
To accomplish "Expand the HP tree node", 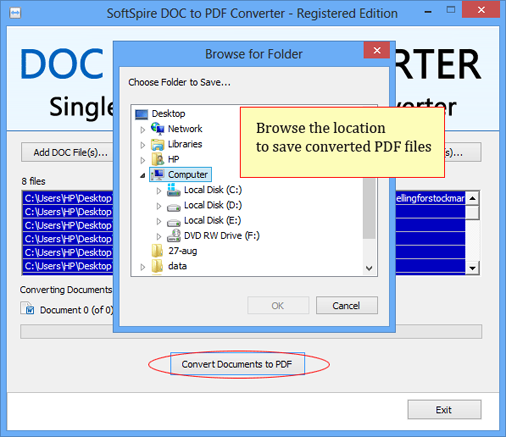I will 143,160.
